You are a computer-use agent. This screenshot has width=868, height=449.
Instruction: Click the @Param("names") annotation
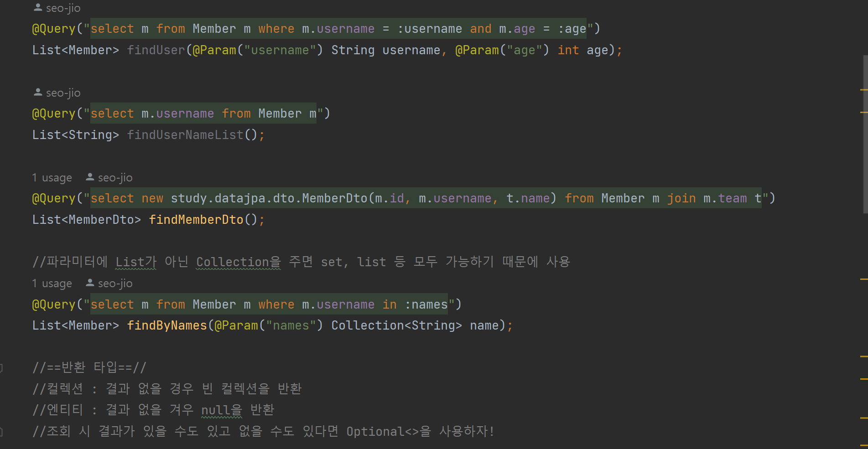pos(269,325)
